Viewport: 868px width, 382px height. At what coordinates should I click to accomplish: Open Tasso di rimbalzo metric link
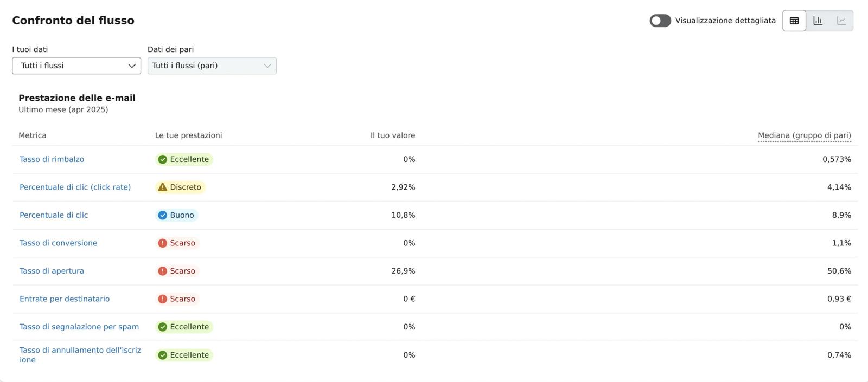pyautogui.click(x=52, y=159)
